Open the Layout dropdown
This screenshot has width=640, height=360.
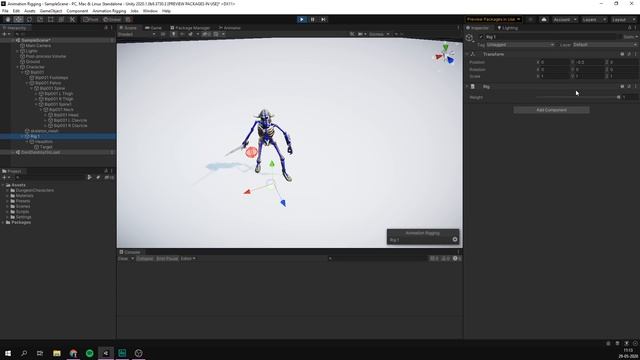coord(623,20)
